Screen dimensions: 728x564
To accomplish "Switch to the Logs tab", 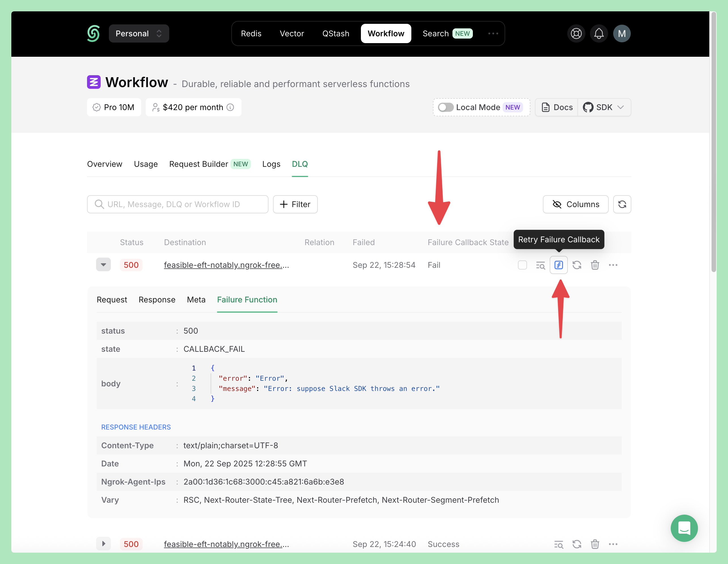I will [271, 164].
